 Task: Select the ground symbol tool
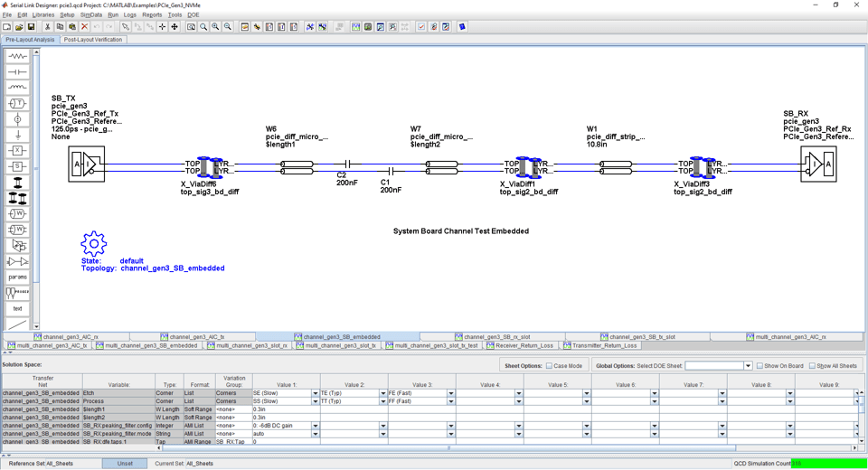click(17, 135)
